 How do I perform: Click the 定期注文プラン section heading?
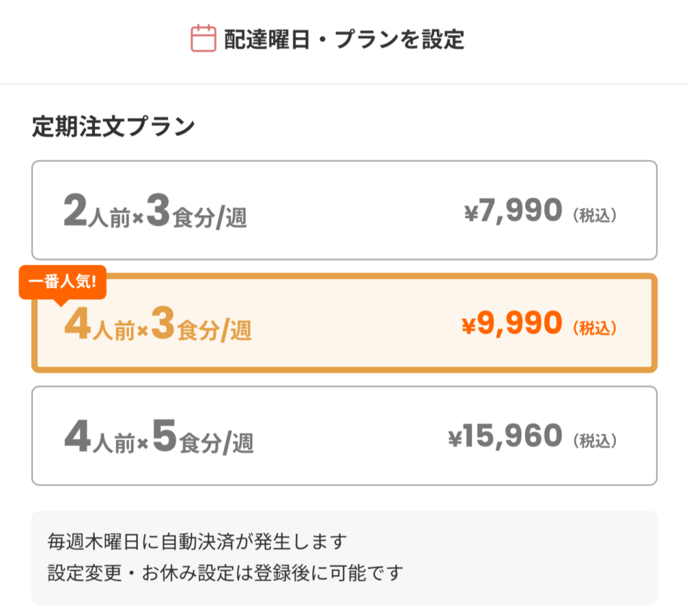[x=114, y=127]
